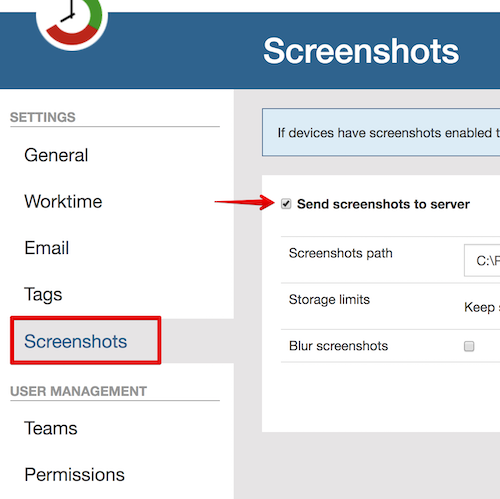Click the clock logo icon
Image resolution: width=500 pixels, height=499 pixels.
[x=72, y=23]
